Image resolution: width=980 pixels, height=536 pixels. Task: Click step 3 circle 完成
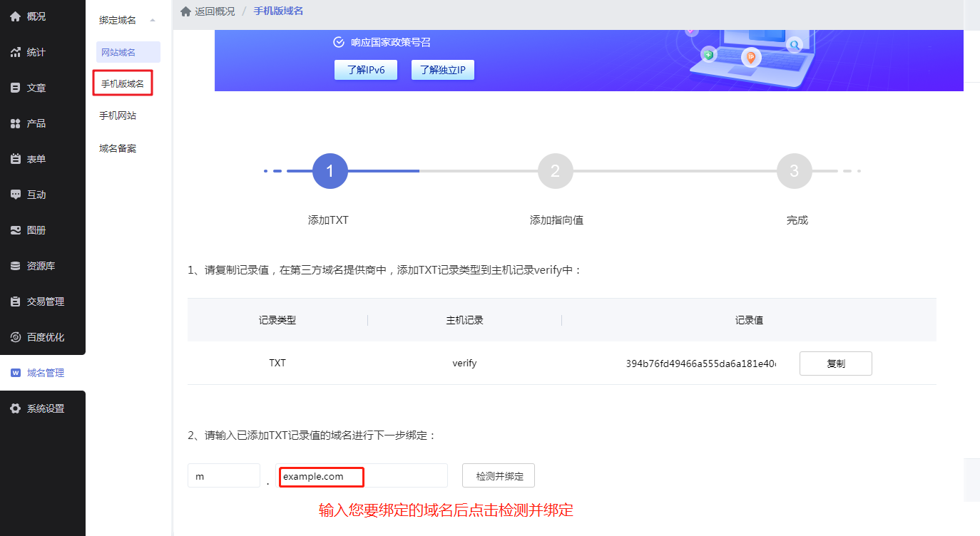[795, 171]
